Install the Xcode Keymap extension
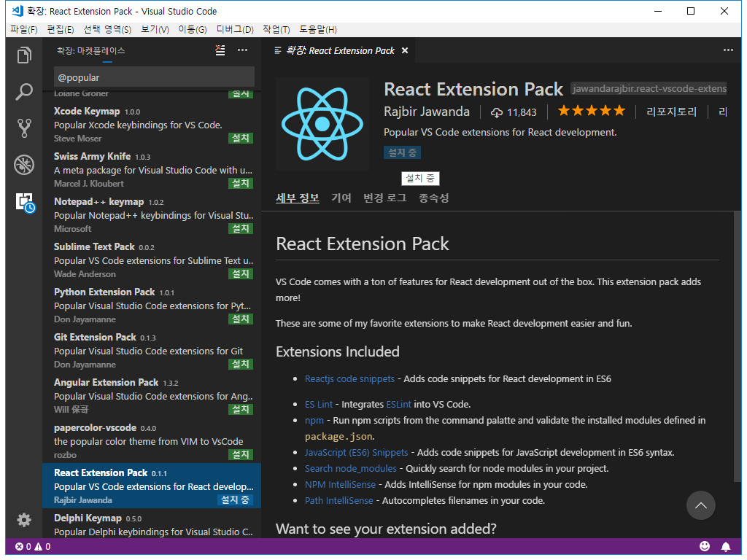 241,138
